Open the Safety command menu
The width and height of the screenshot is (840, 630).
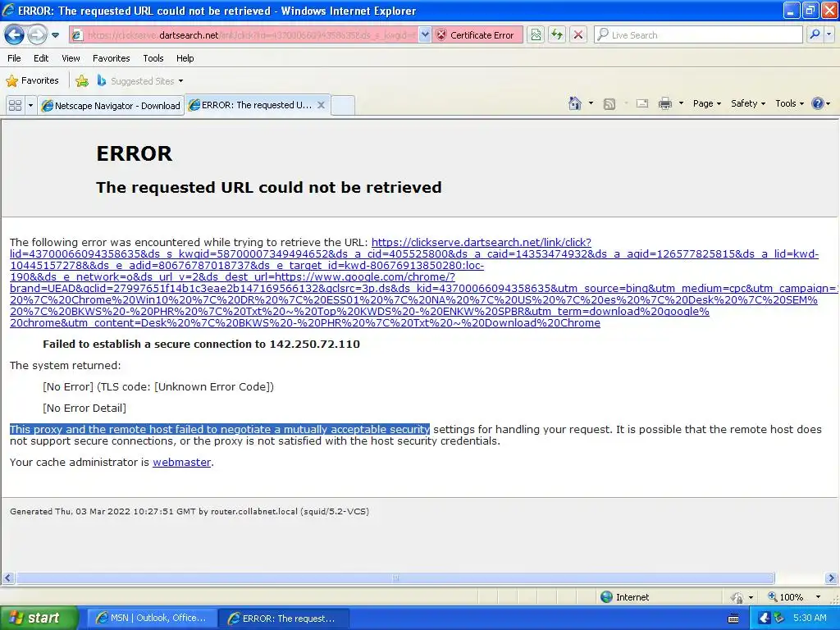748,103
